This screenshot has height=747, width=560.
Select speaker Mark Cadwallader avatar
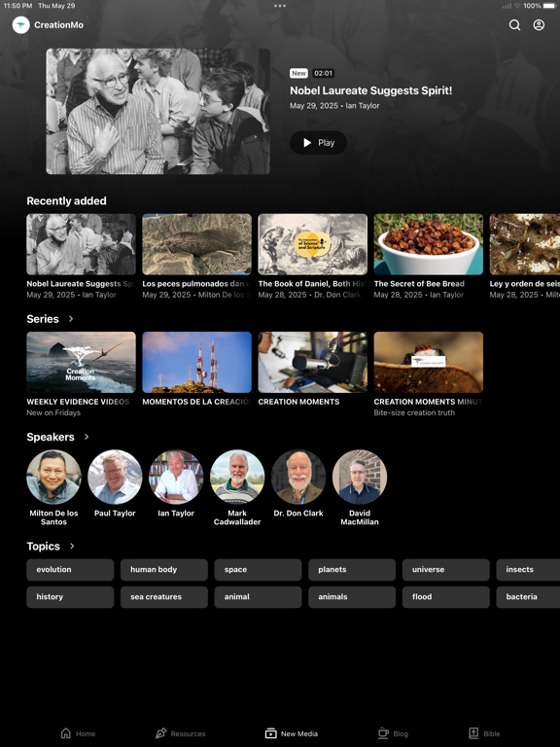237,477
